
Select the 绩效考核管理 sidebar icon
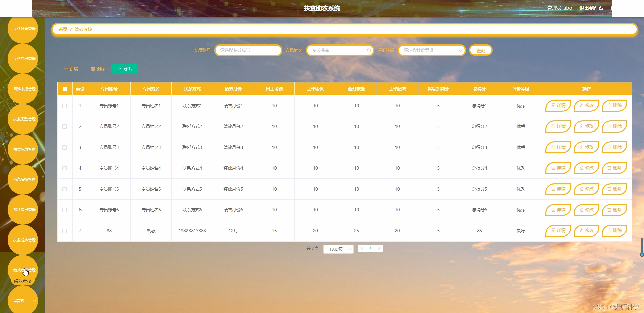pos(22,270)
